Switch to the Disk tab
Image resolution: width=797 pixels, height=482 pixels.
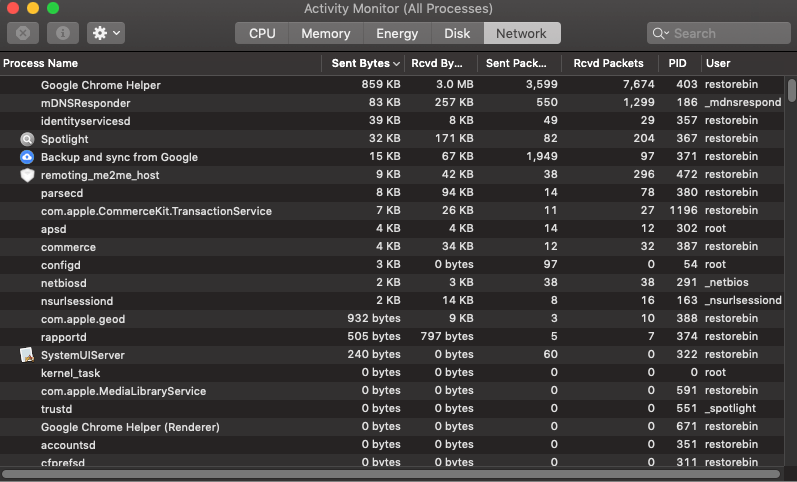[457, 34]
